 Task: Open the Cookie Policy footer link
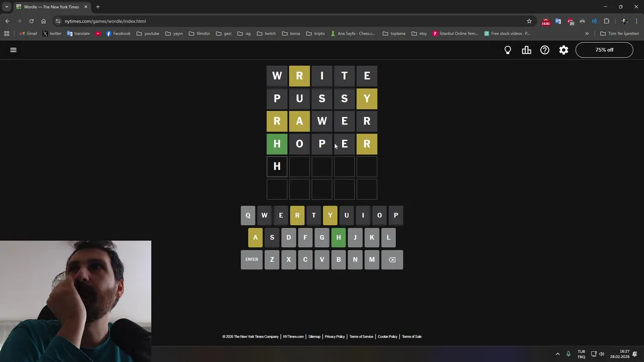387,336
